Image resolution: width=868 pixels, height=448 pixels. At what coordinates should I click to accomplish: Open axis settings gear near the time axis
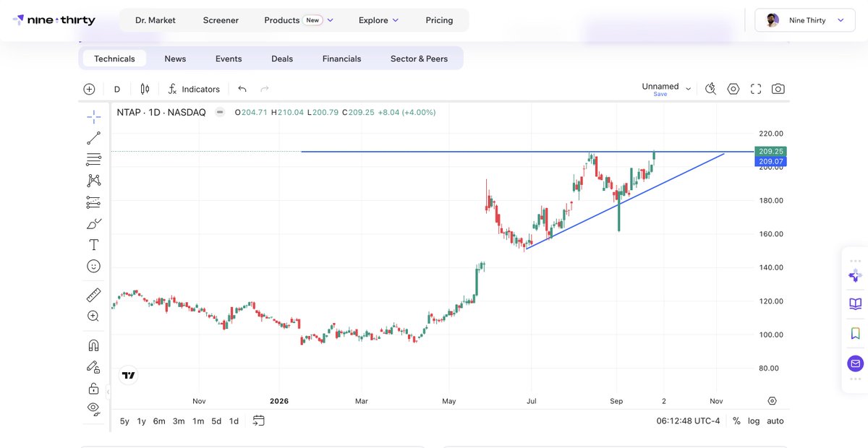tap(773, 401)
